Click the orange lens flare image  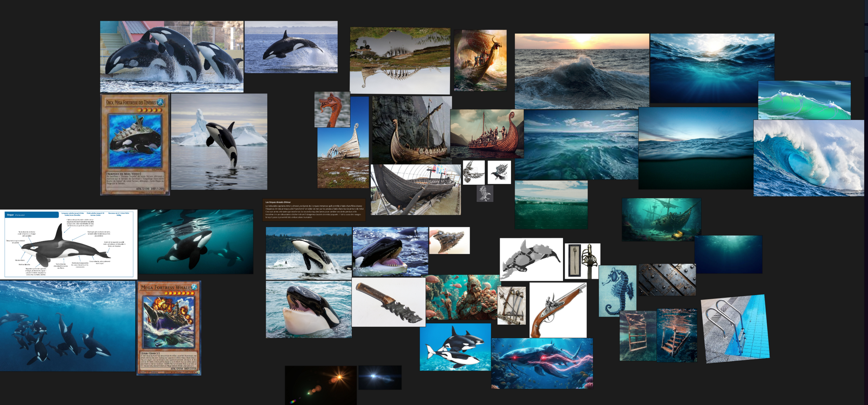(x=320, y=385)
